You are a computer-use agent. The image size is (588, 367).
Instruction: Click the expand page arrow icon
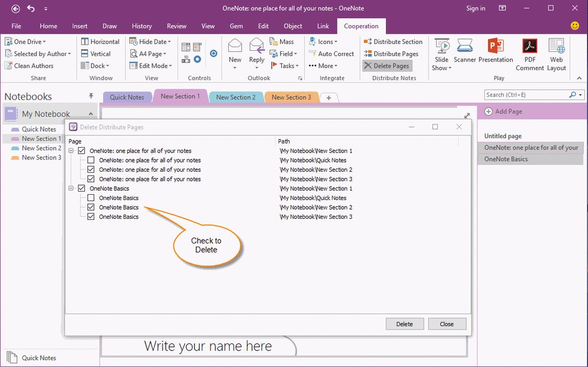coord(467,116)
